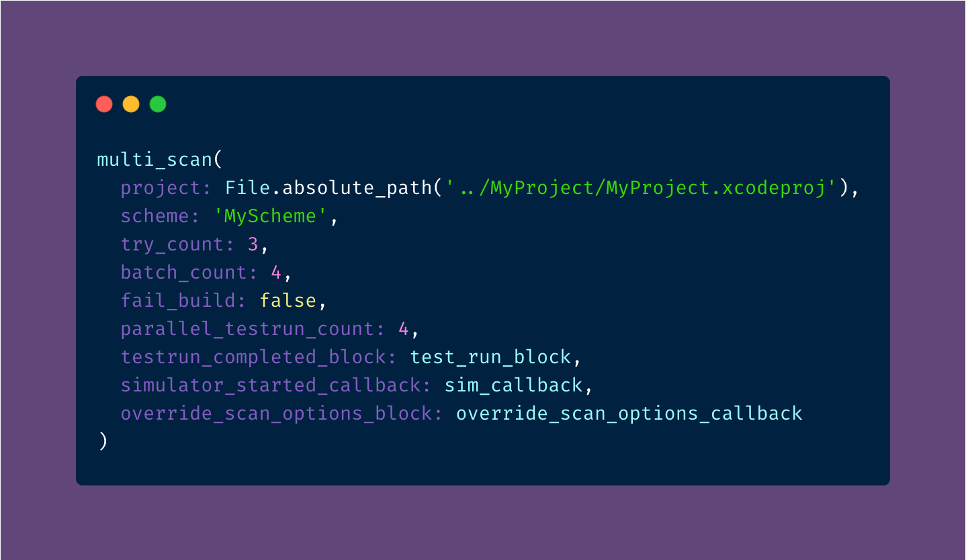The image size is (966, 560).
Task: Click the parallel_testrun_count: key
Action: coord(252,329)
